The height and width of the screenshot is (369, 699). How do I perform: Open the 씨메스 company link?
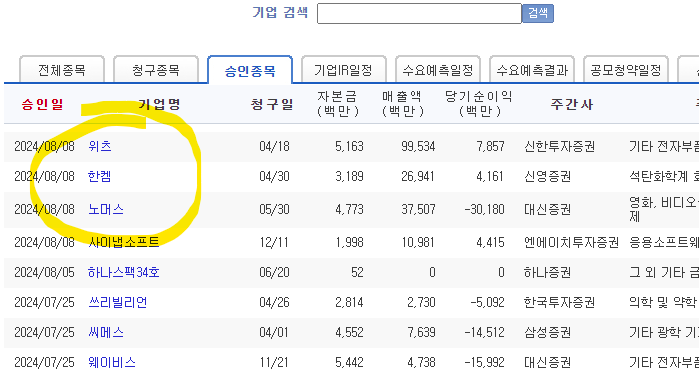(106, 332)
